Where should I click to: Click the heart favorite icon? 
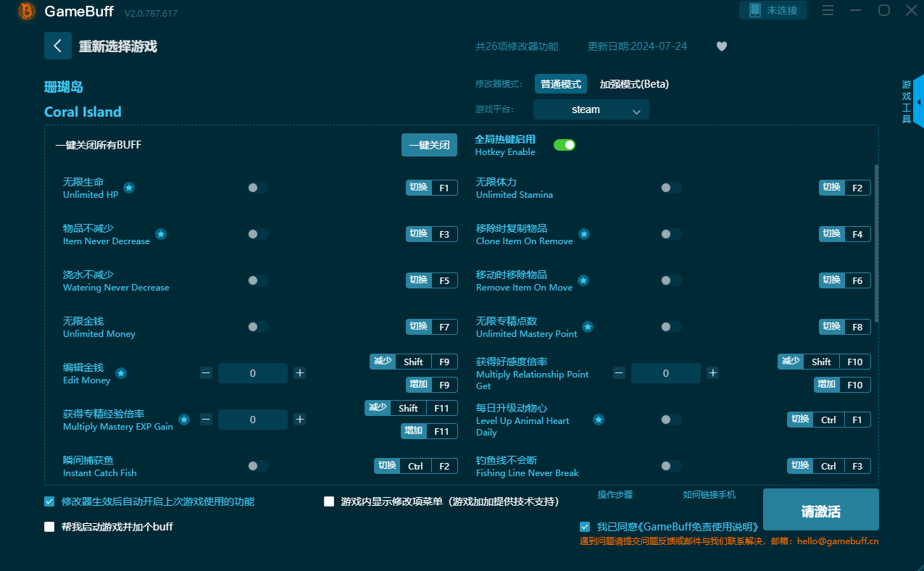(722, 46)
